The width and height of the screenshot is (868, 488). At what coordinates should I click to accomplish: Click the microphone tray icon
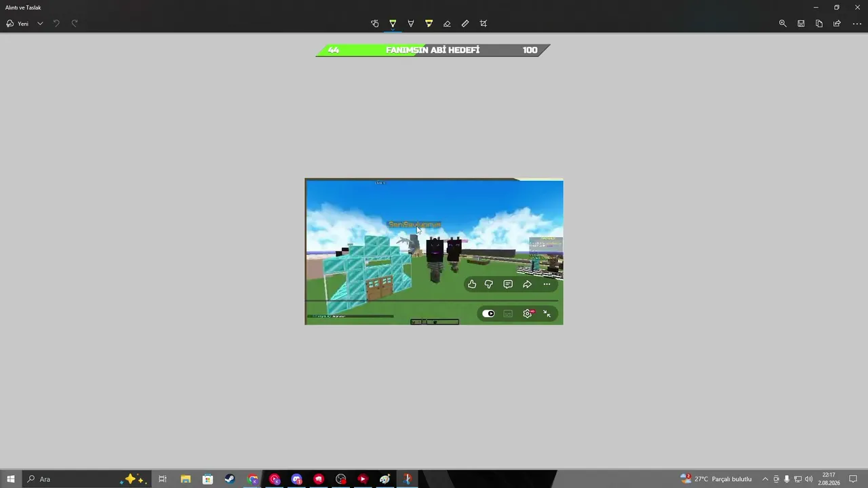pos(787,479)
